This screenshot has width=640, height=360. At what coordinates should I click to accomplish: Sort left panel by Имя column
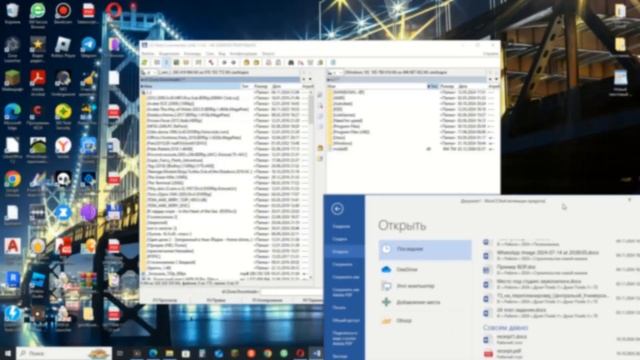(x=191, y=86)
